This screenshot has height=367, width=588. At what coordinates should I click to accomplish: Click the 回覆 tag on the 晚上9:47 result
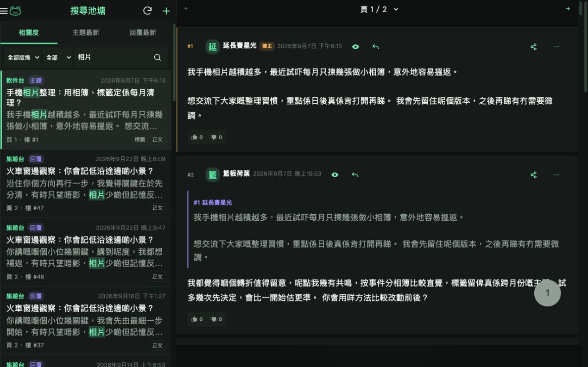[36, 228]
